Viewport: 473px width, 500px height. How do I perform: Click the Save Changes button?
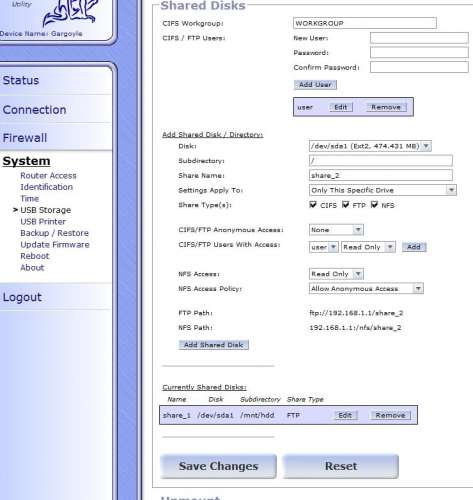[218, 466]
